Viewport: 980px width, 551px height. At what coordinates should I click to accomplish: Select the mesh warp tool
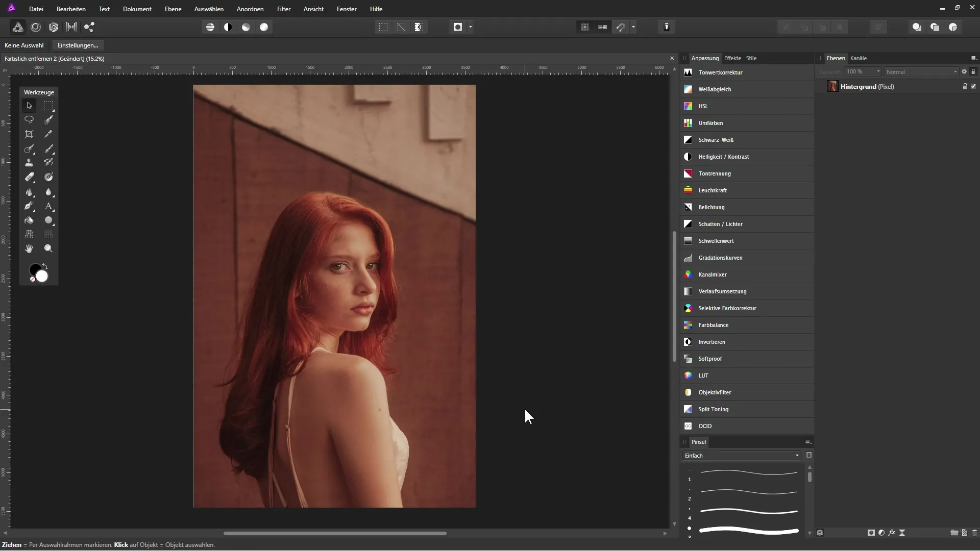[x=29, y=235]
